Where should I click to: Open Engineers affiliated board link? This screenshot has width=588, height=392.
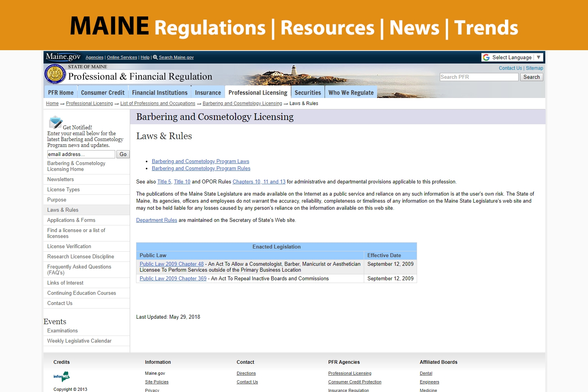click(430, 382)
